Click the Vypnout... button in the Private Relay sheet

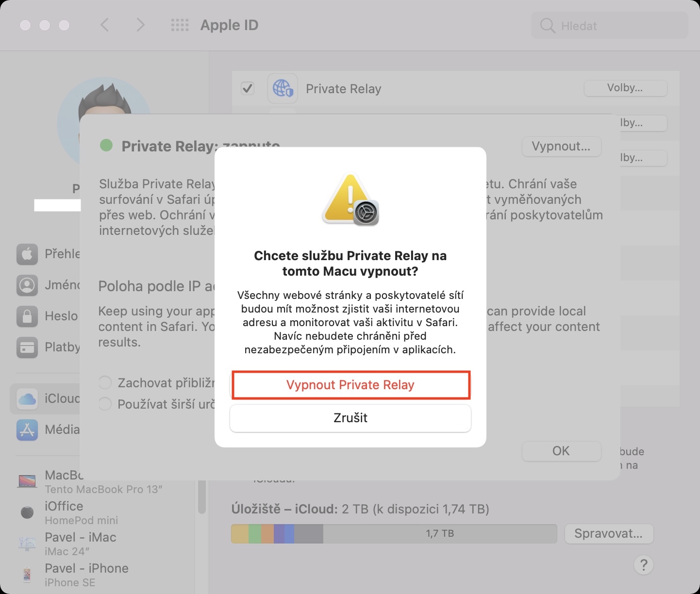click(561, 146)
